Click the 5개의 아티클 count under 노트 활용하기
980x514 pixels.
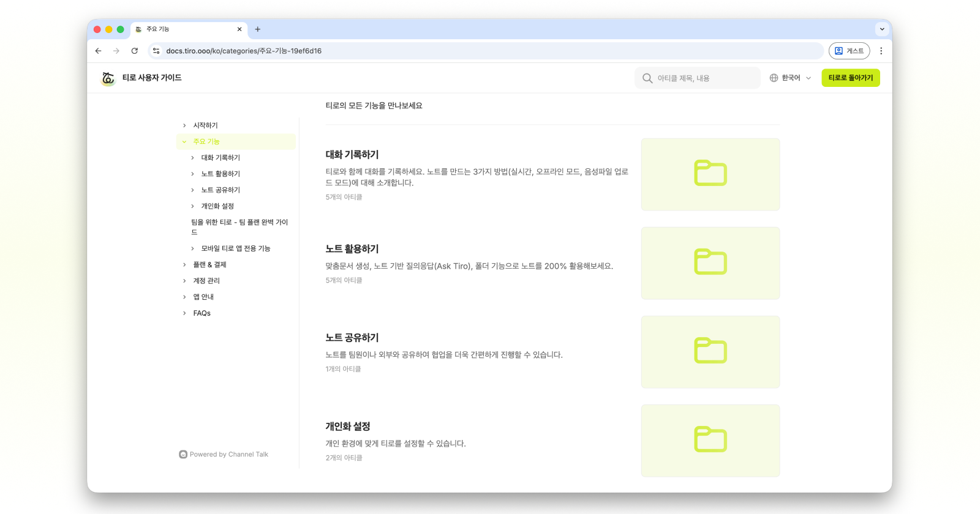[x=344, y=280]
